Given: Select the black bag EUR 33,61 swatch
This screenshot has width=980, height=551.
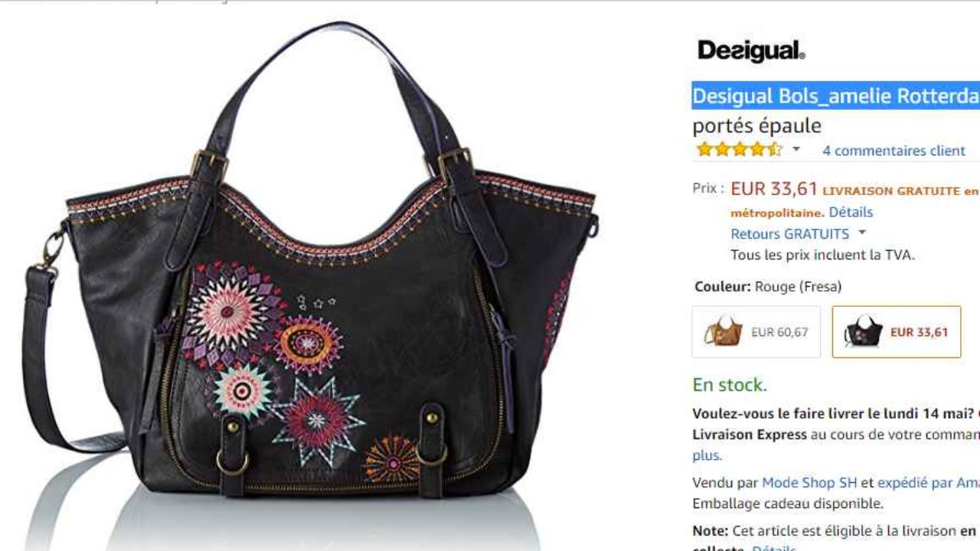Looking at the screenshot, I should point(896,332).
